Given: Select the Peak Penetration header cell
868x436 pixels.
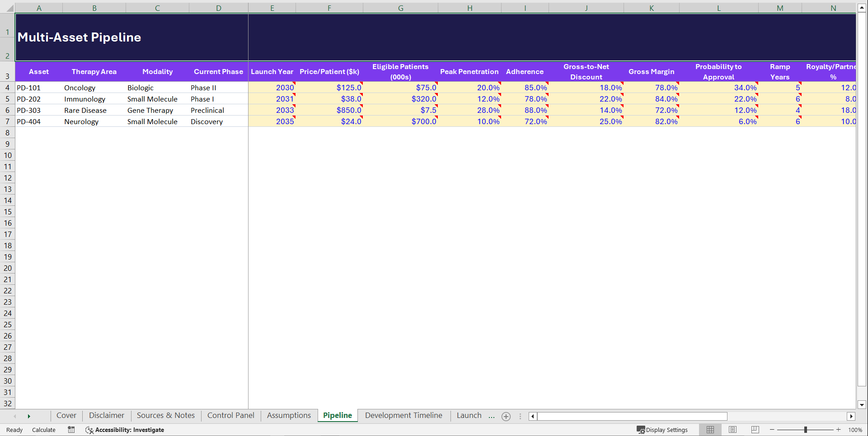Looking at the screenshot, I should coord(469,71).
